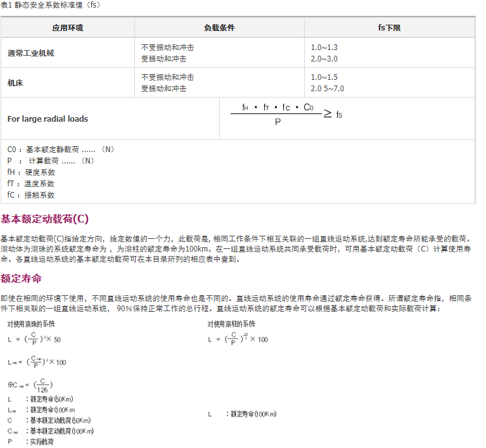Viewport: 486px width, 448px height.
Task: Select the 对使用滚柱的系统 label
Action: tap(231, 324)
